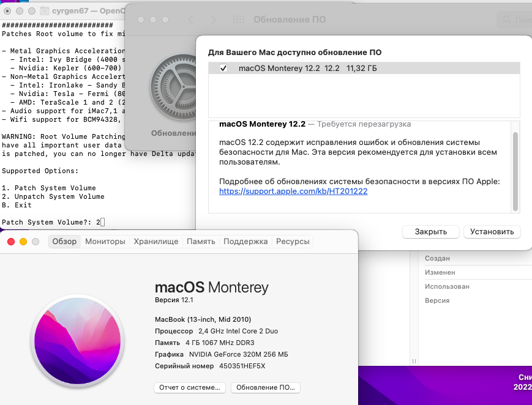Close the About This Mac window
Image resolution: width=532 pixels, height=405 pixels.
click(x=11, y=242)
